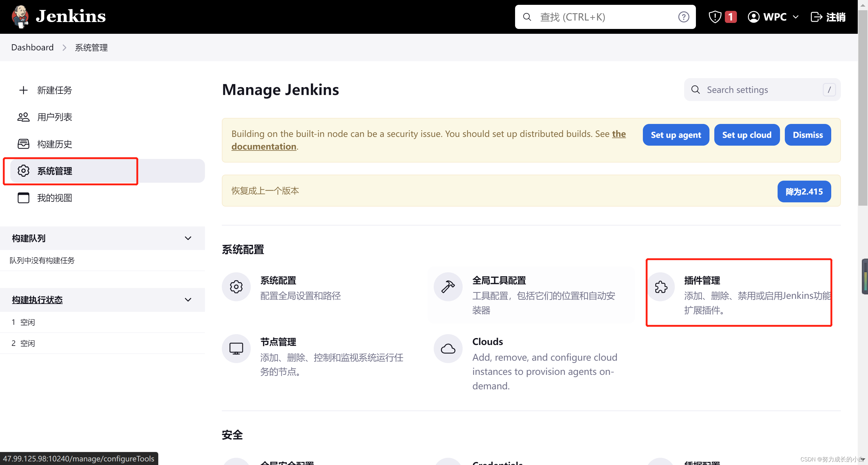Click the 系统配置 (System Config) gear icon
The image size is (868, 465).
click(236, 286)
